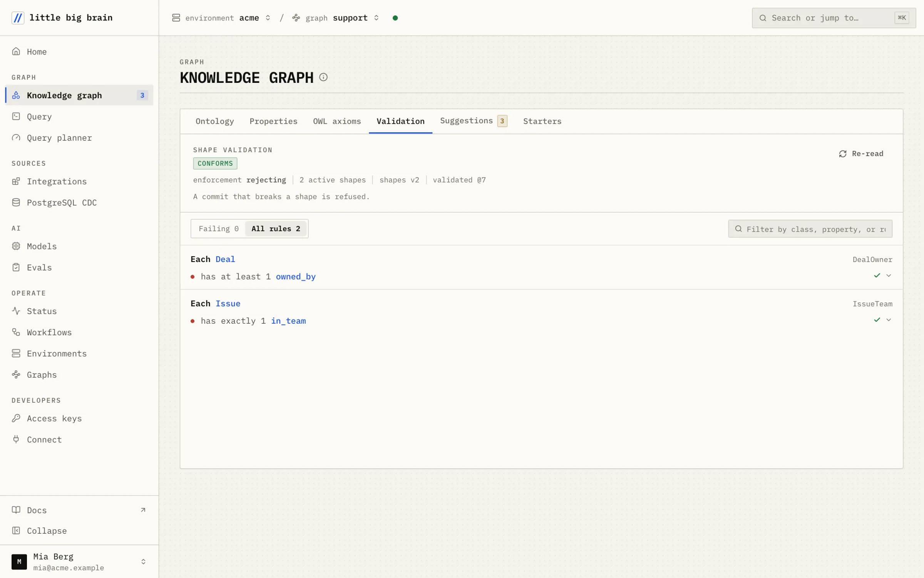Screen dimensions: 924x578
Task: Open the environment acme selector
Action: click(x=221, y=18)
